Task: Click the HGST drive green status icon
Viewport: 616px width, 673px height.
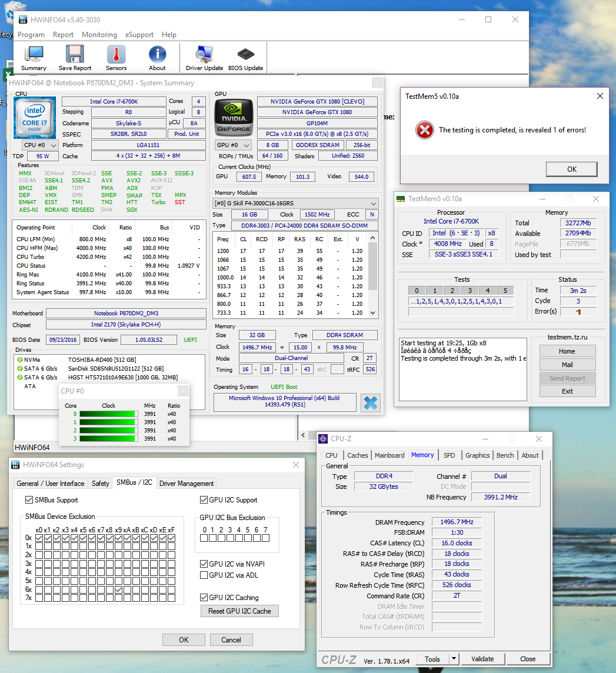Action: click(20, 377)
